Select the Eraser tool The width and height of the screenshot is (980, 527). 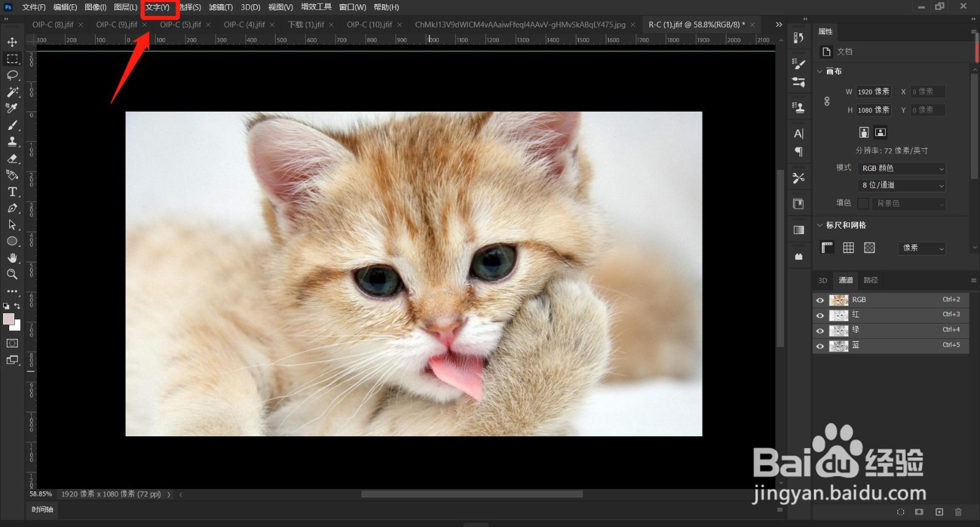point(12,158)
